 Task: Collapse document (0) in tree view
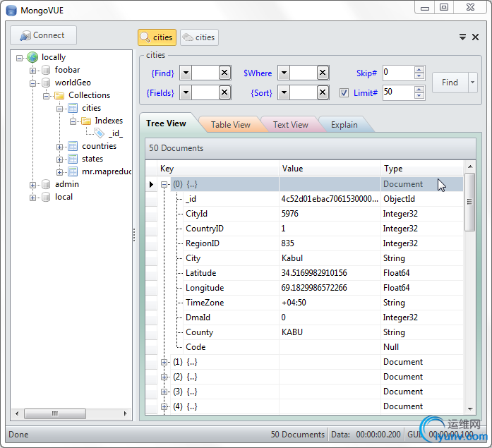(164, 184)
